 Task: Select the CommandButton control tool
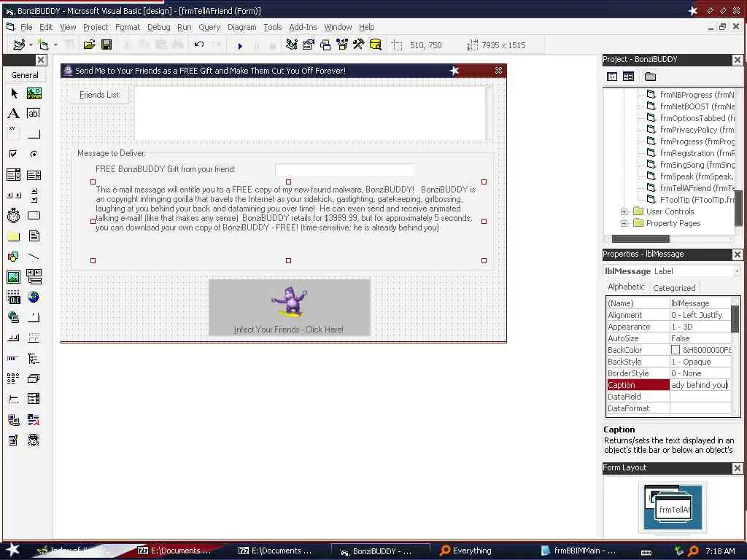(x=34, y=133)
